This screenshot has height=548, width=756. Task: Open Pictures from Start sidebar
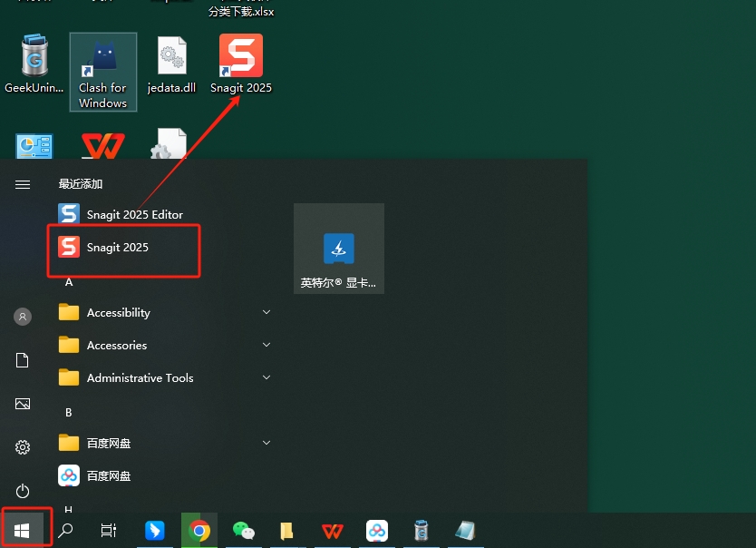(23, 404)
